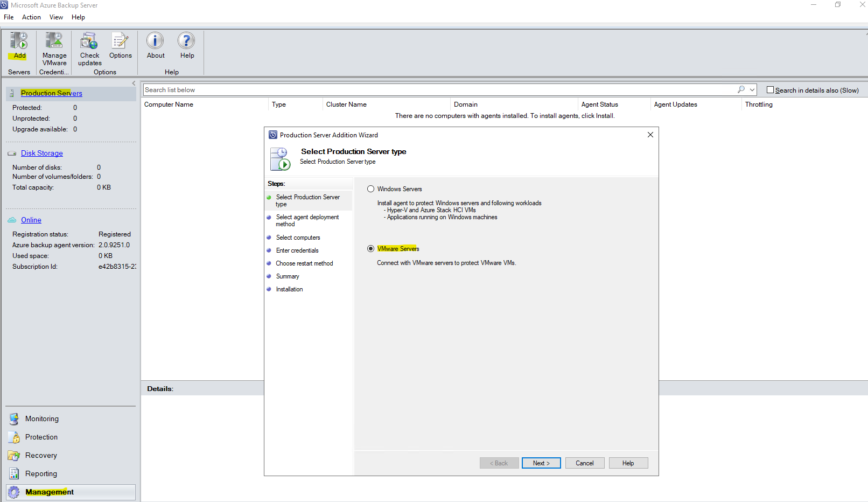Click the Help question mark toolbar icon
The width and height of the screenshot is (868, 502).
(x=186, y=41)
